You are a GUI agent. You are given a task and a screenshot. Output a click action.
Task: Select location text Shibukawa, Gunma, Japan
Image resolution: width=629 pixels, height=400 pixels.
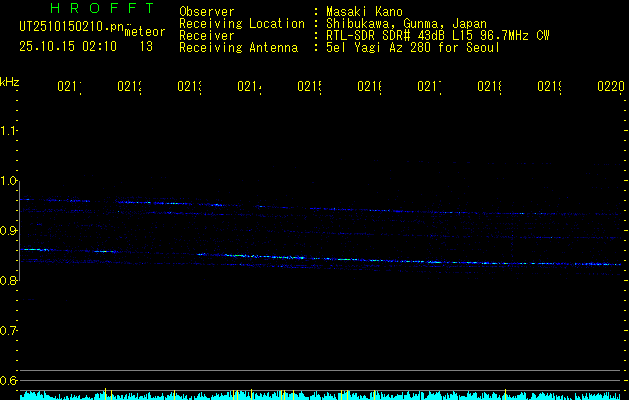pyautogui.click(x=406, y=24)
